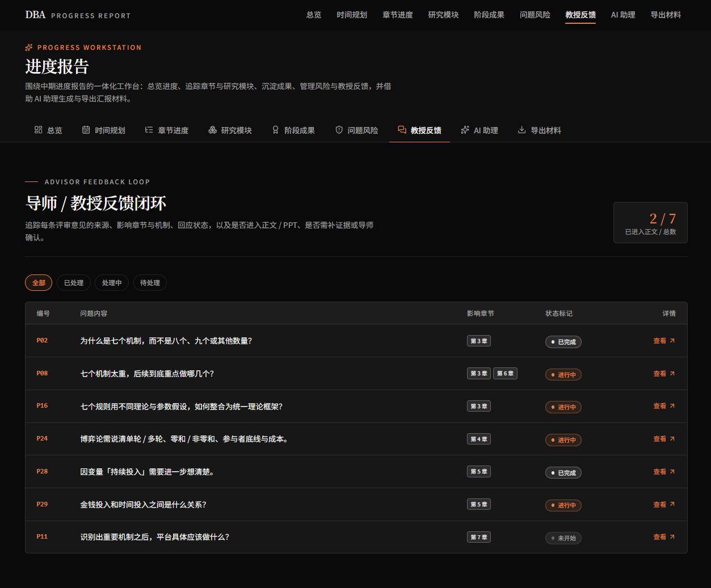Open 研究模块 in the top navigation

[443, 15]
